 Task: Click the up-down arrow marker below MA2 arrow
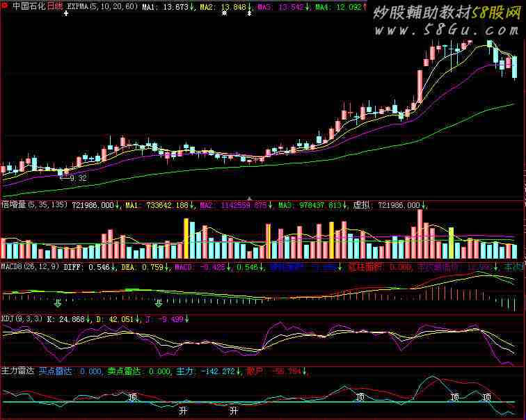249,13
